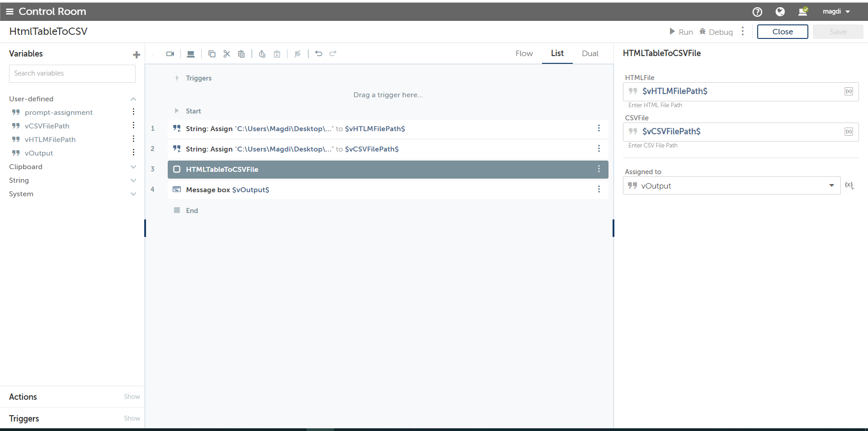Create new variable beside Assigned to
This screenshot has height=431, width=868.
point(849,185)
